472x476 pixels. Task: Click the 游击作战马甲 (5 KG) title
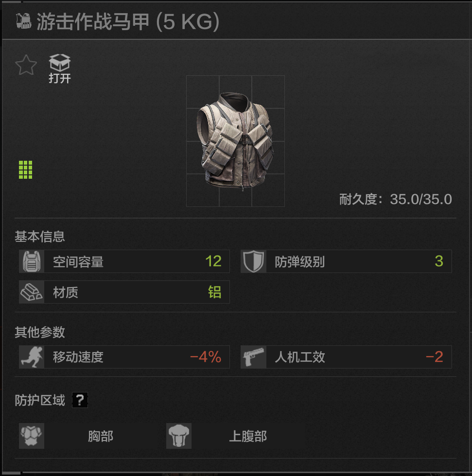(128, 21)
